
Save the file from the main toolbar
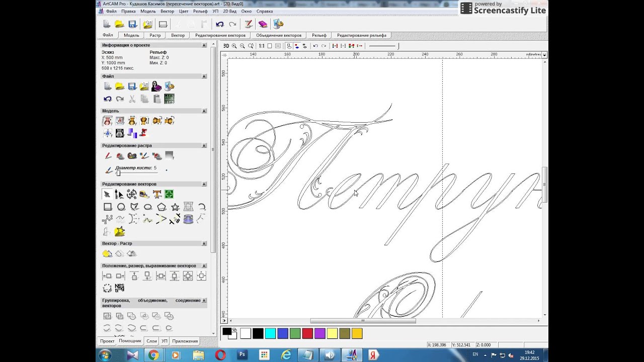[x=132, y=24]
